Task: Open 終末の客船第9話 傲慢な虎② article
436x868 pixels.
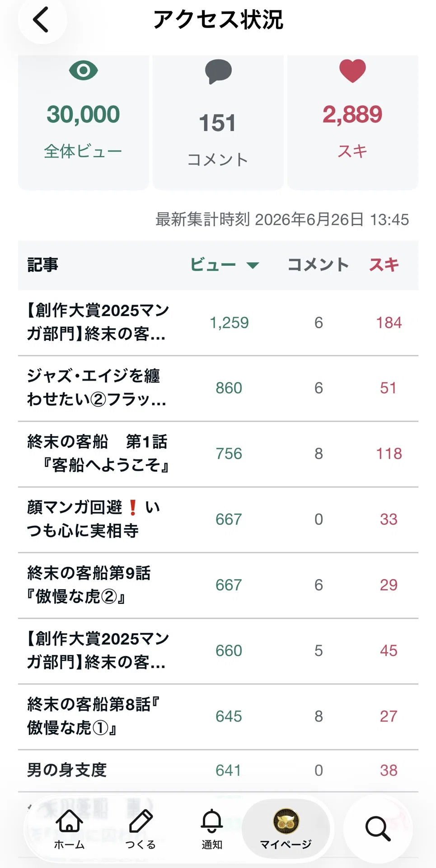Action: coord(218,585)
